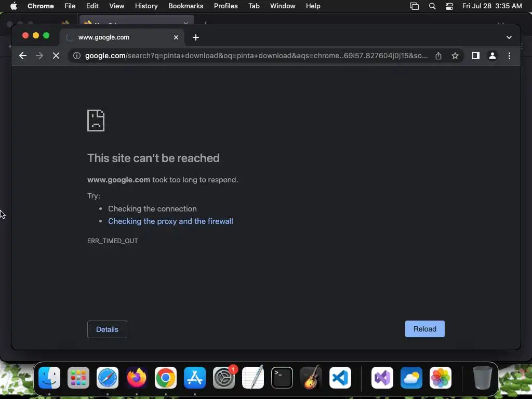Launch GarageBand from the Dock
This screenshot has height=399, width=532.
(311, 378)
